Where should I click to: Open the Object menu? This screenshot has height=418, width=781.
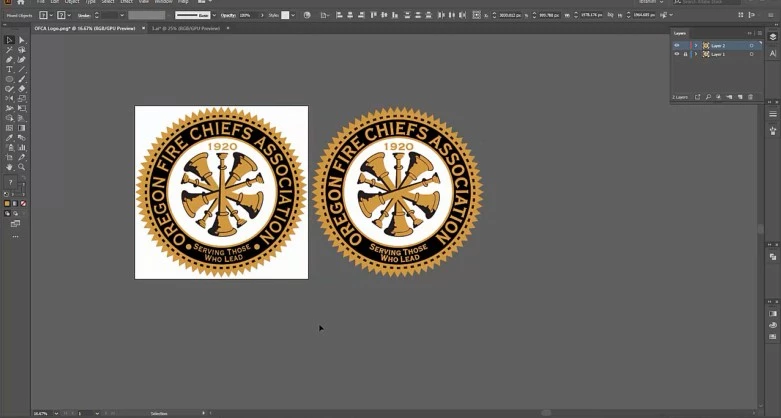[72, 2]
